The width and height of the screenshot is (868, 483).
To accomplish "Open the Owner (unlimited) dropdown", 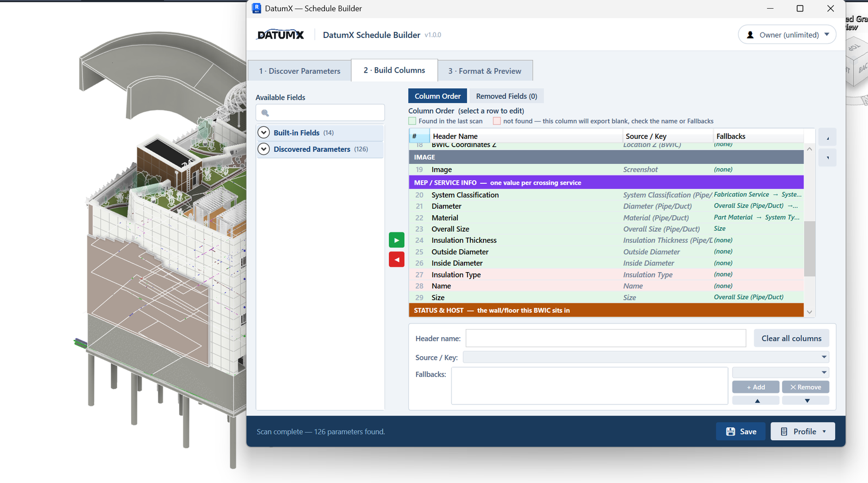I will [787, 35].
